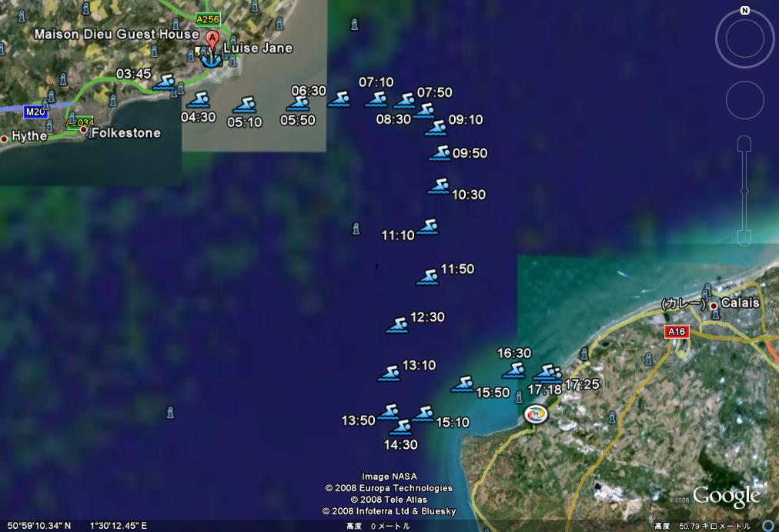Select the 05:10 swimmer icon
779x532 pixels.
pyautogui.click(x=246, y=105)
